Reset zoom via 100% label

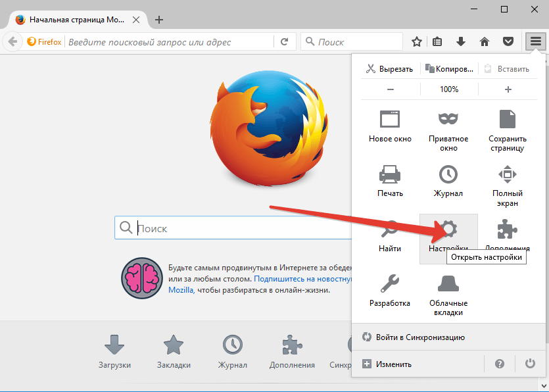449,89
